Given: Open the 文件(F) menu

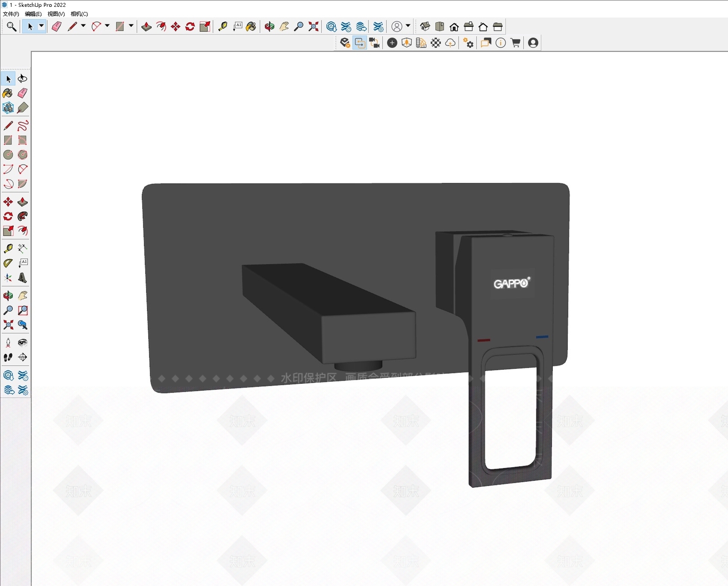Looking at the screenshot, I should 10,14.
